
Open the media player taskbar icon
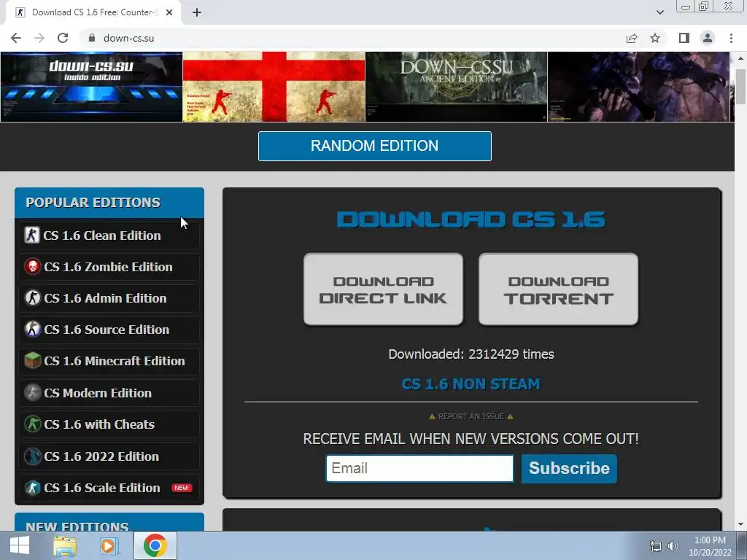[x=108, y=546]
